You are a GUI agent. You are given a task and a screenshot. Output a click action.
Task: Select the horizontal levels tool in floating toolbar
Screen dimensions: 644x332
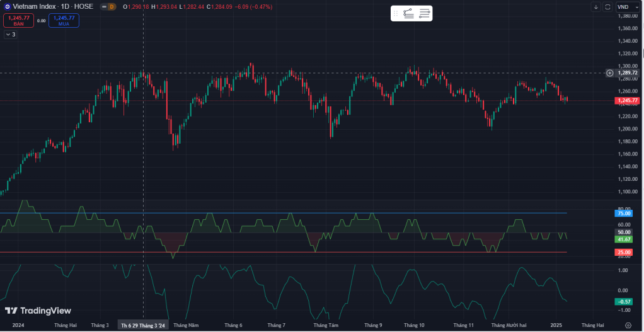coord(424,14)
